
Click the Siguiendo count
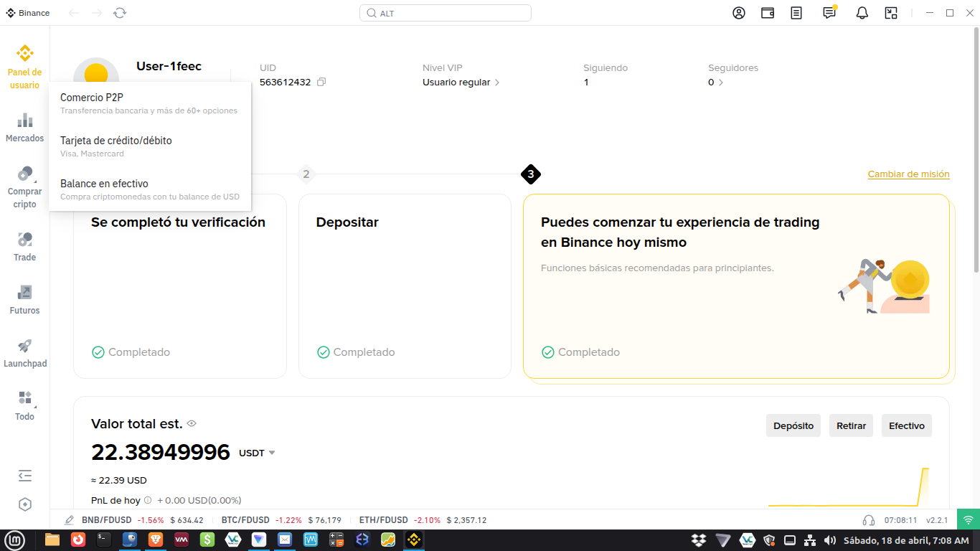click(586, 83)
